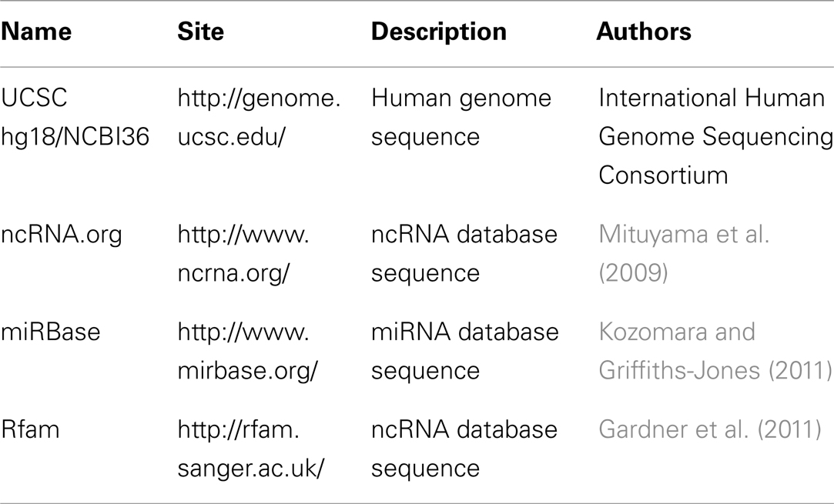834x504 pixels.
Task: Click the Site column header
Action: 200,32
